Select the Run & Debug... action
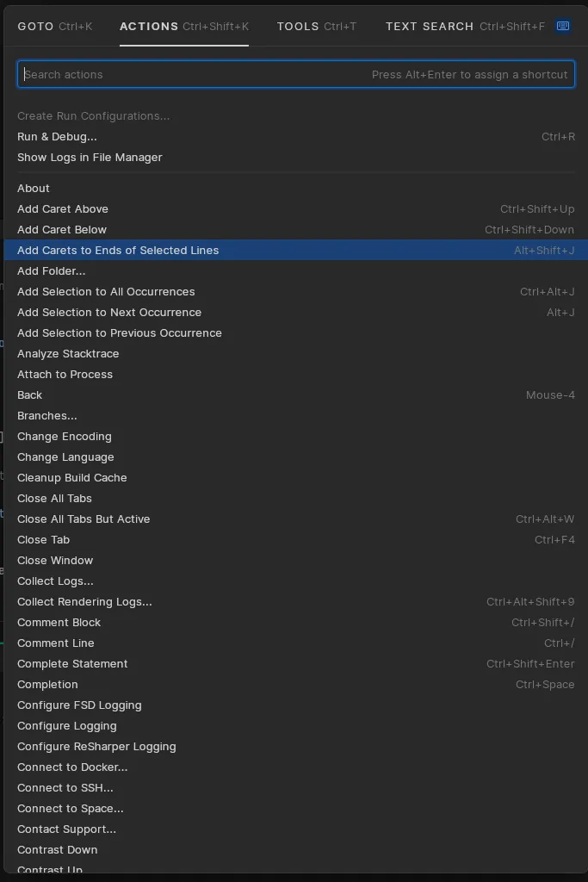This screenshot has width=588, height=882. point(57,137)
